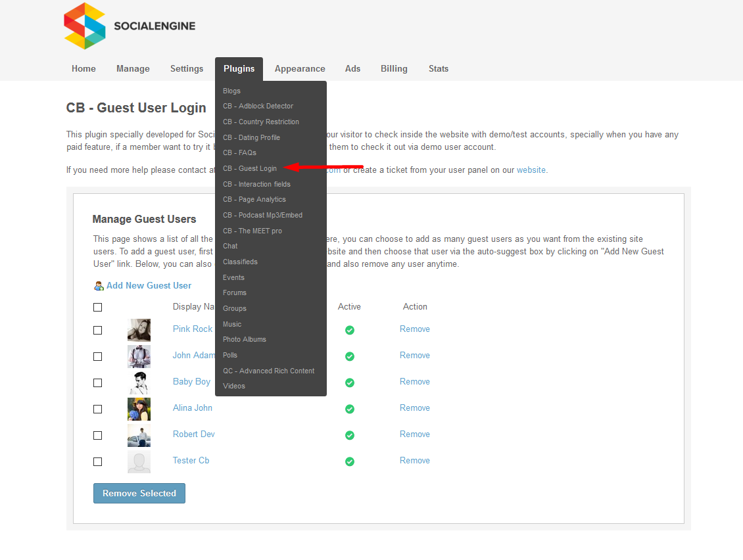Open the Appearance navigation menu

[300, 69]
